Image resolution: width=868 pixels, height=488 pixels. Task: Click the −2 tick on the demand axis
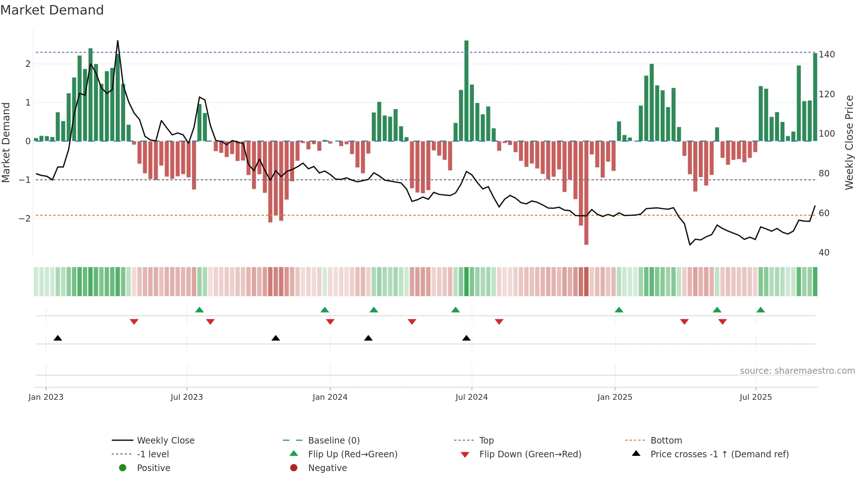(x=25, y=218)
